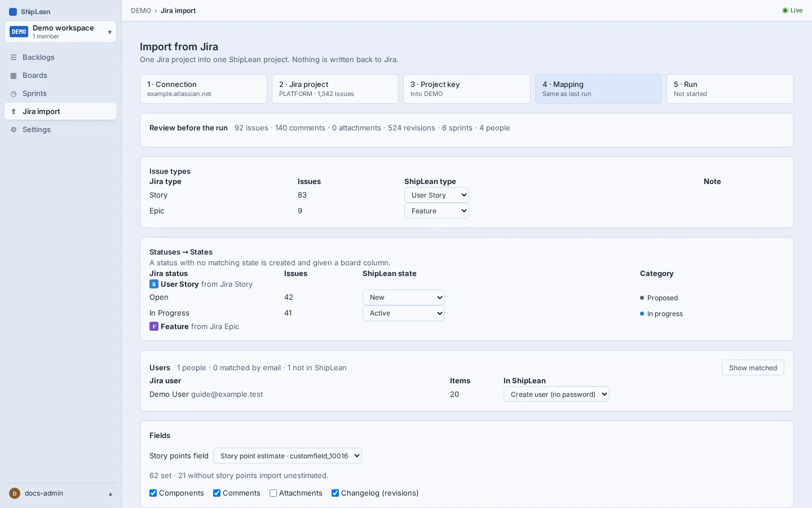Click the DEMO workspace badge
The width and height of the screenshot is (812, 508).
(19, 32)
